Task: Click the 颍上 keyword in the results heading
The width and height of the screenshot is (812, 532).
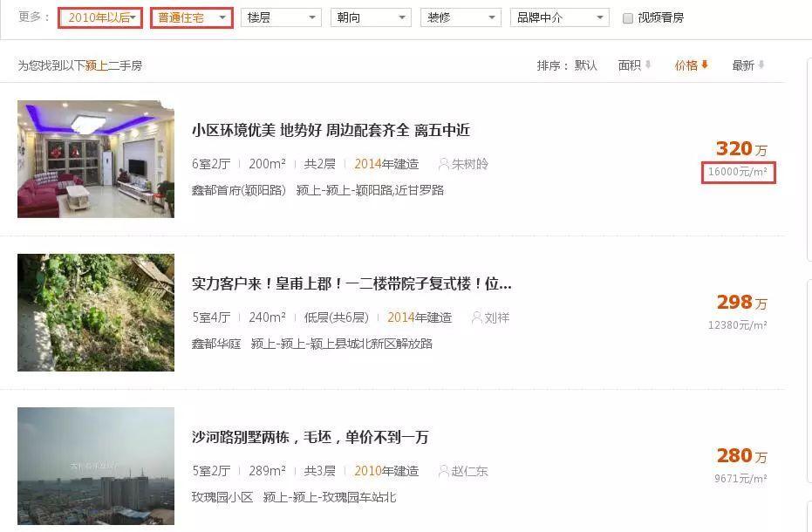Action: click(x=96, y=65)
